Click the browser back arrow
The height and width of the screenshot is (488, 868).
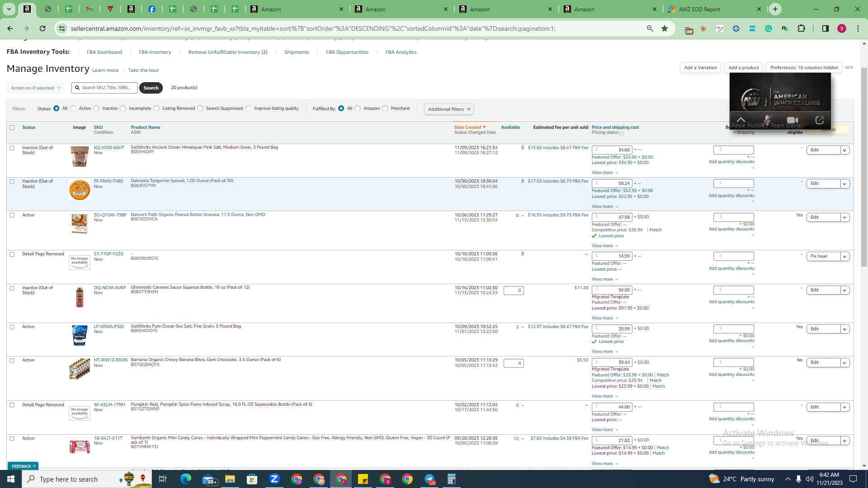pos(10,28)
